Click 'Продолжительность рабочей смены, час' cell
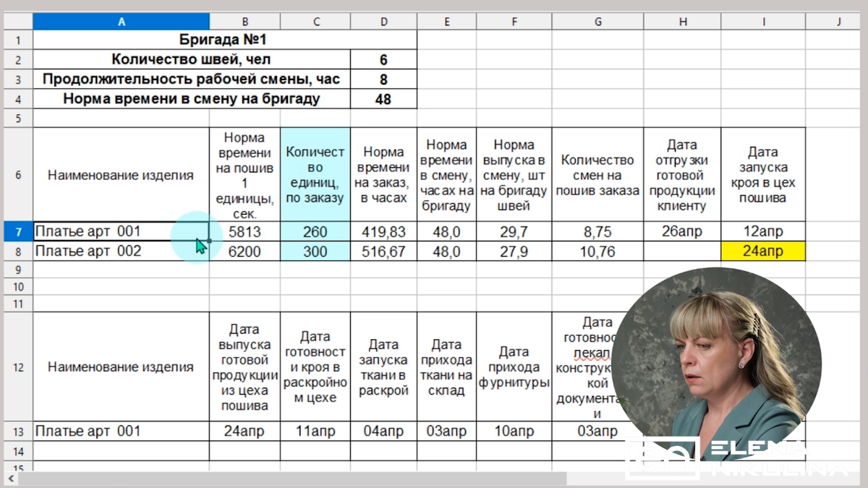This screenshot has width=868, height=488. (x=192, y=79)
